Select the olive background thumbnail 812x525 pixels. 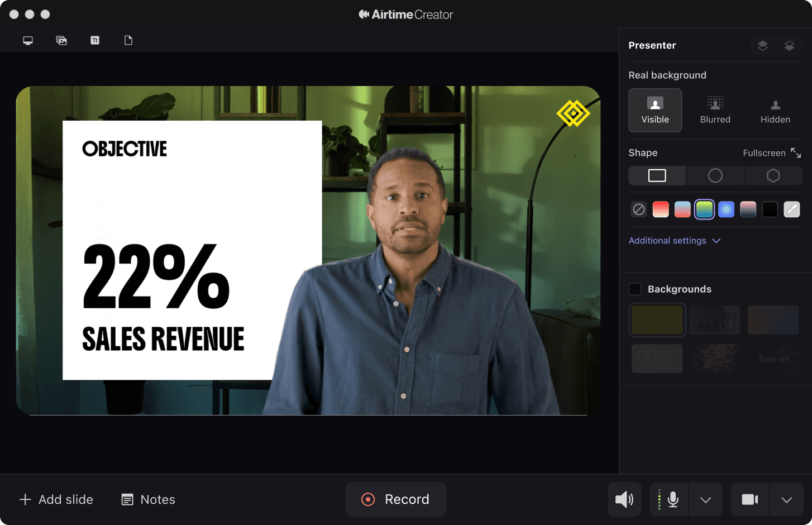click(x=657, y=320)
